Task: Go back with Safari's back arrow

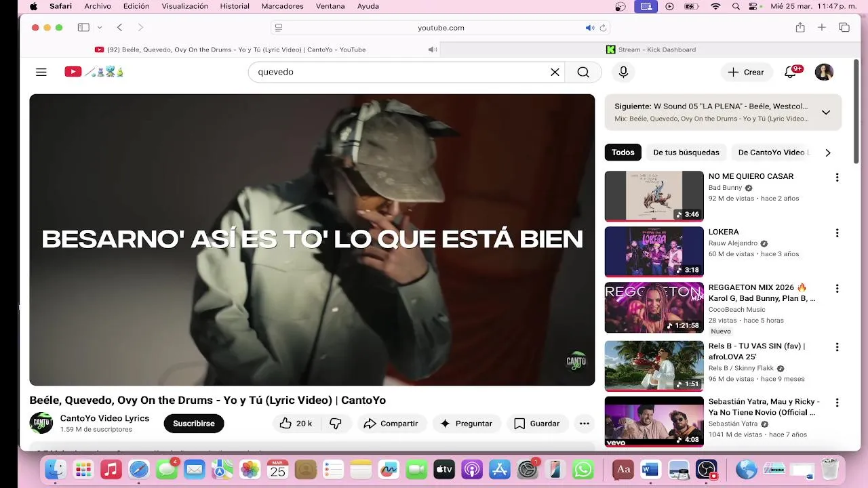Action: 119,28
